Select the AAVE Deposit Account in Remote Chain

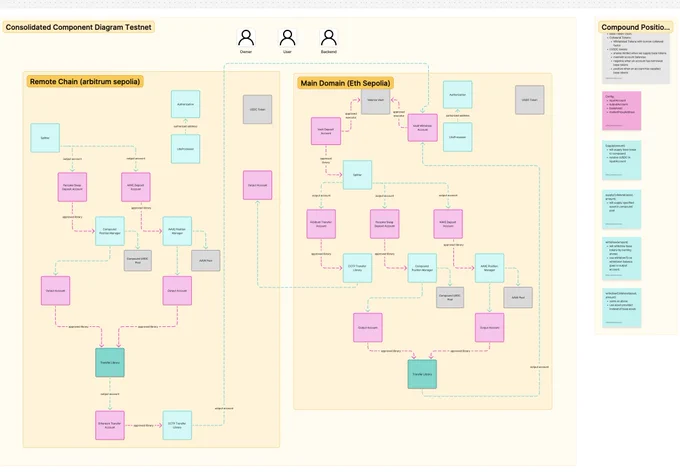(x=136, y=187)
